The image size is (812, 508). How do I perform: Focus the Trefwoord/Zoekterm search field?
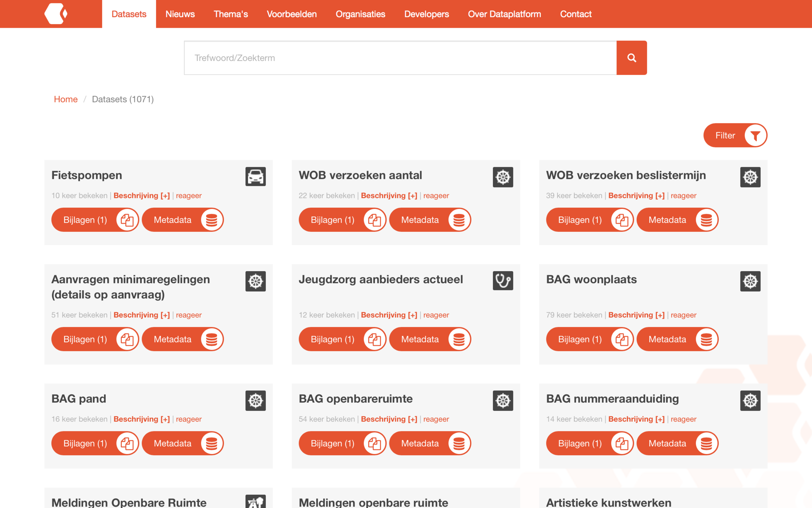click(x=400, y=58)
